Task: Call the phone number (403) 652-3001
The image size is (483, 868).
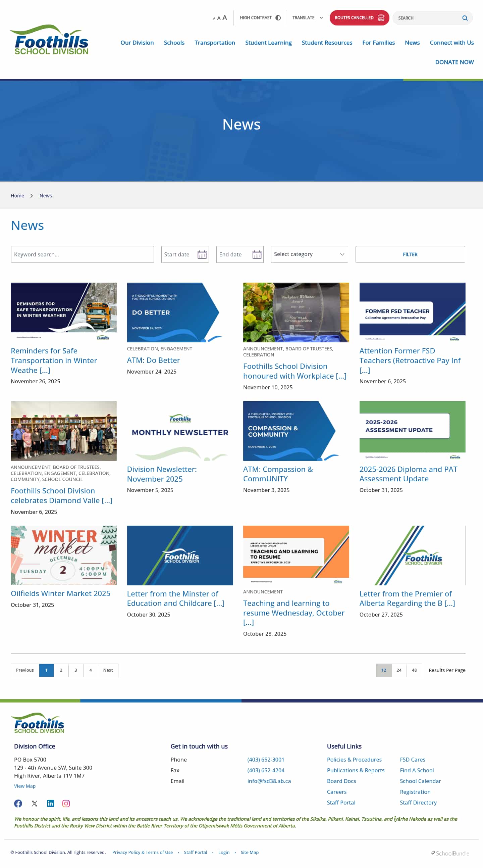Action: pos(266,760)
